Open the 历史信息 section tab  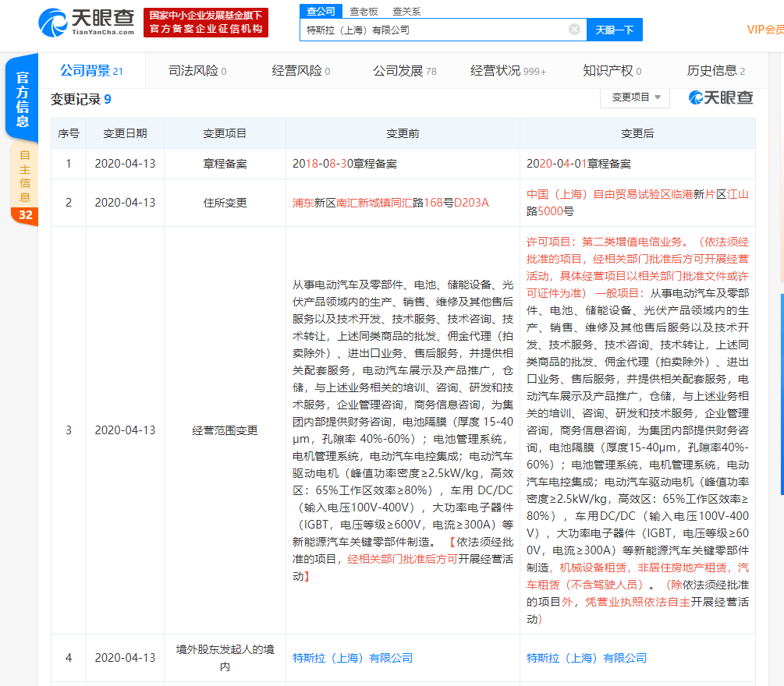(712, 70)
